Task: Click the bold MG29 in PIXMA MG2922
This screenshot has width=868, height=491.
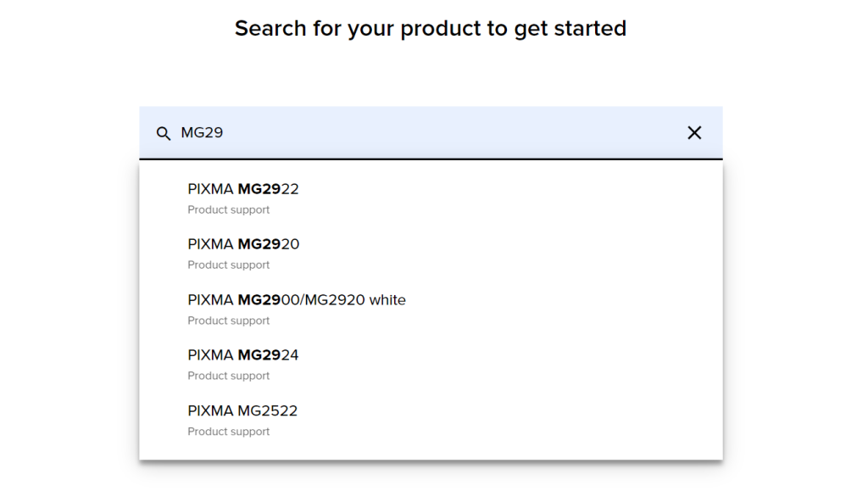Action: point(259,189)
